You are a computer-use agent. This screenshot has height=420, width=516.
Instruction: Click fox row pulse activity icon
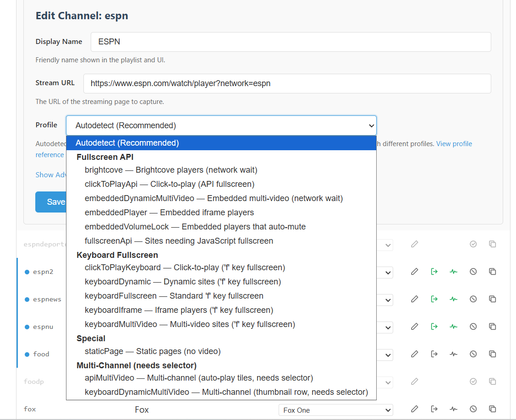coord(454,409)
